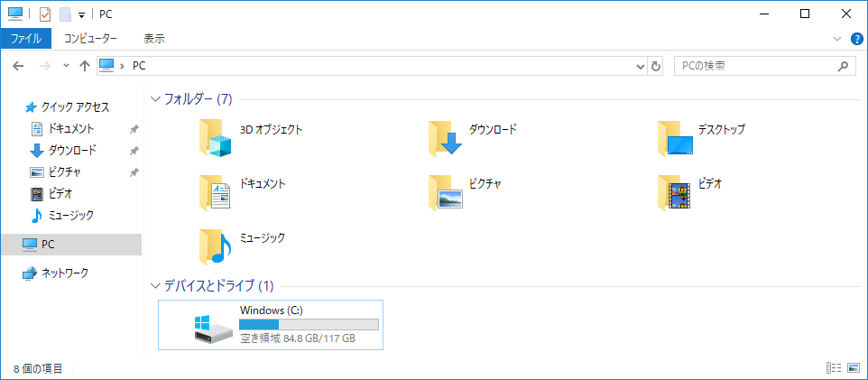868x380 pixels.
Task: Open the help question mark icon
Action: [x=856, y=39]
